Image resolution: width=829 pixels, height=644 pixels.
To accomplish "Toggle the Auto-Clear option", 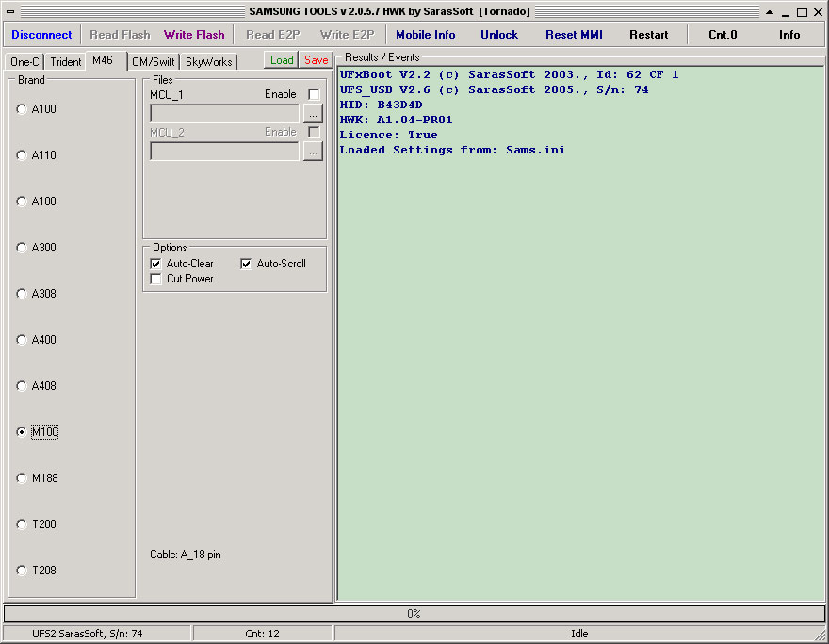I will 183,264.
